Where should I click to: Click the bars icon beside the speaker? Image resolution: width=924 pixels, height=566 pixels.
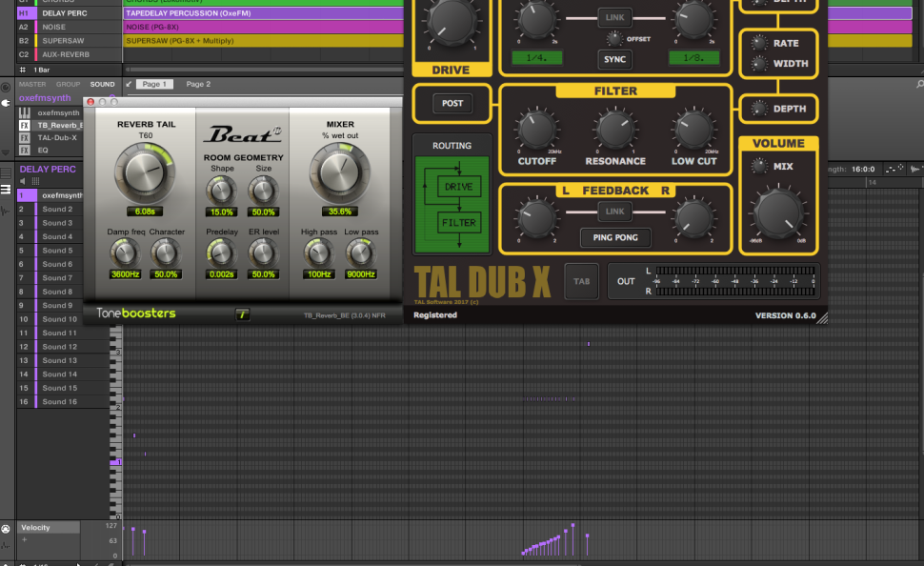(35, 181)
